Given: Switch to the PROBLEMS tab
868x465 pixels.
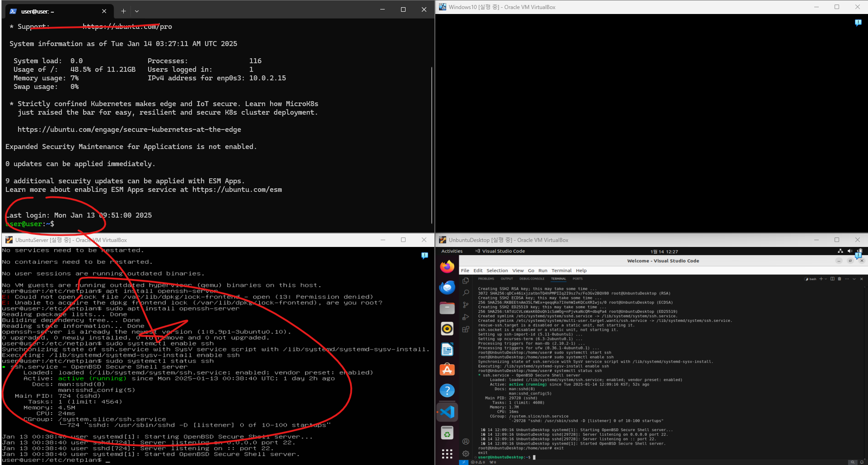Looking at the screenshot, I should (486, 279).
